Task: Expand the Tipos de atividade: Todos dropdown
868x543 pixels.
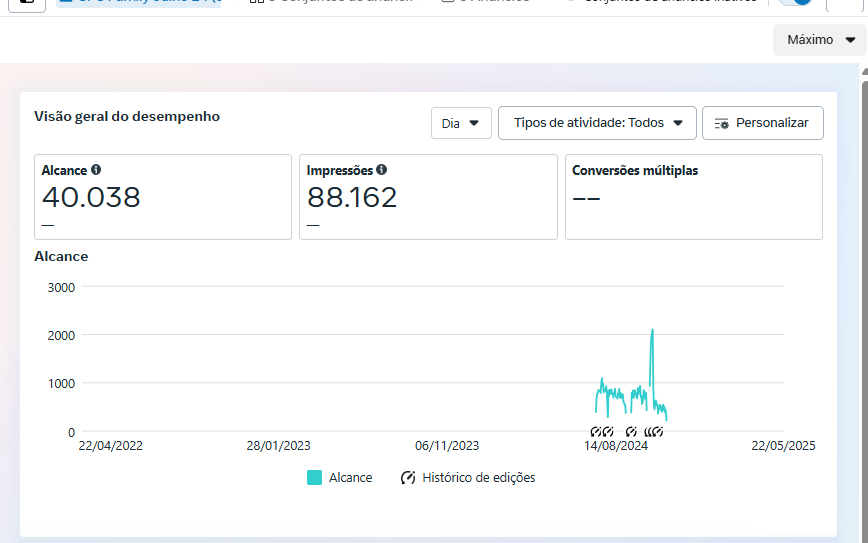Action: [x=597, y=123]
